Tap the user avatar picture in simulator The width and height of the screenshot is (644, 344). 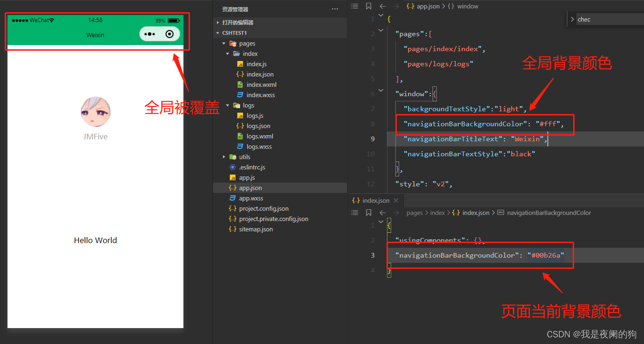[95, 112]
